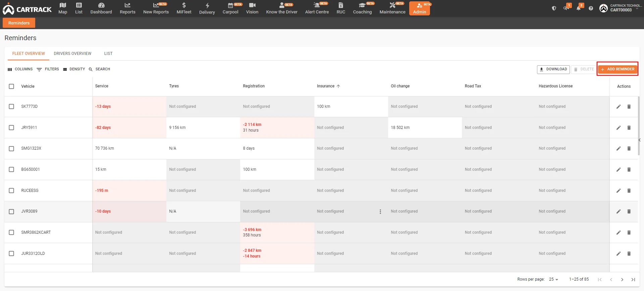The height and width of the screenshot is (291, 644).
Task: Click the vertical scrollbar of the table
Action: (639, 126)
